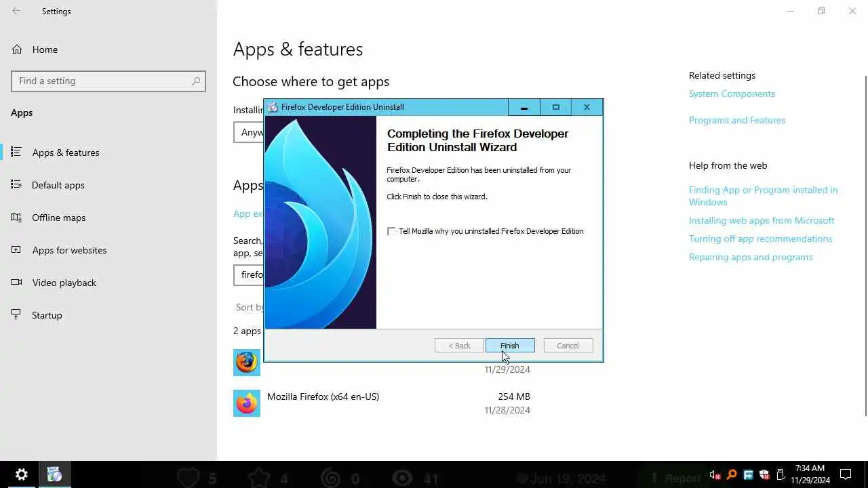868x488 pixels.
Task: Click the magnifier icon in Find a setting
Action: pyautogui.click(x=196, y=81)
